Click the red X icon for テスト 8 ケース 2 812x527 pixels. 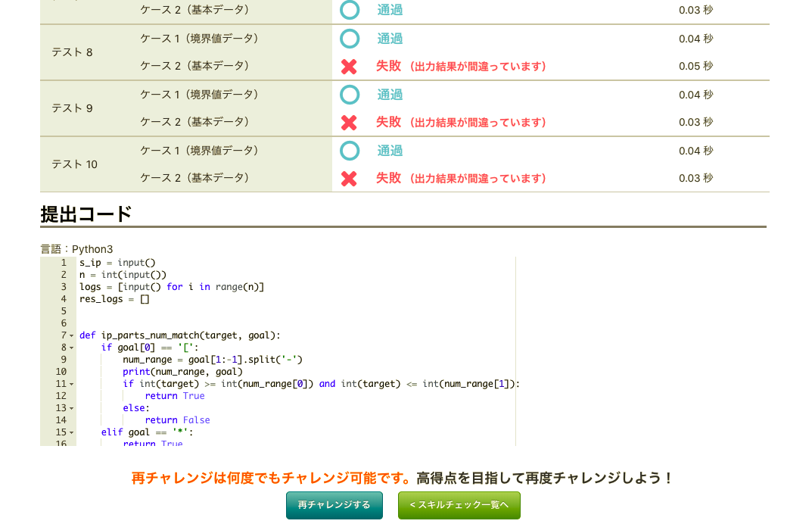click(x=349, y=67)
